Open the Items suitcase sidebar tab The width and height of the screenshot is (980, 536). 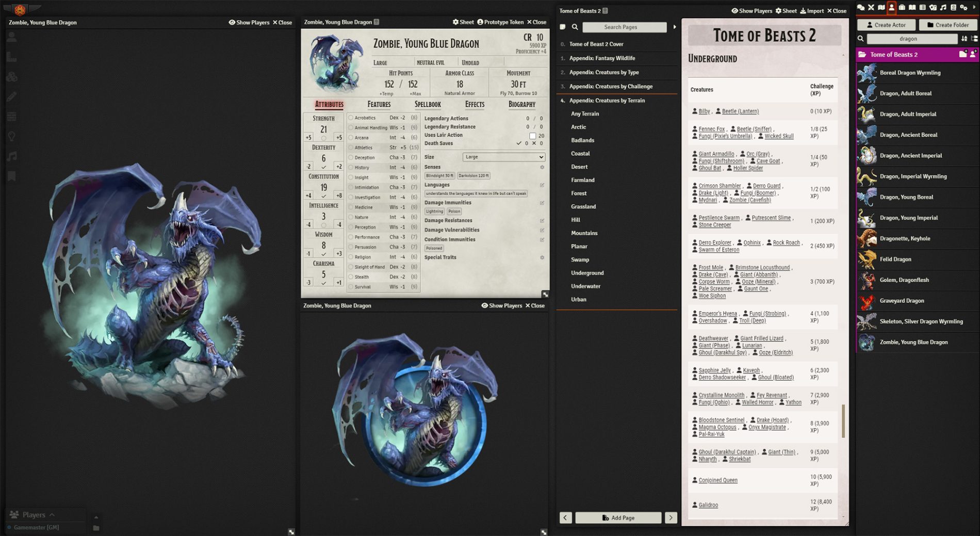coord(902,7)
